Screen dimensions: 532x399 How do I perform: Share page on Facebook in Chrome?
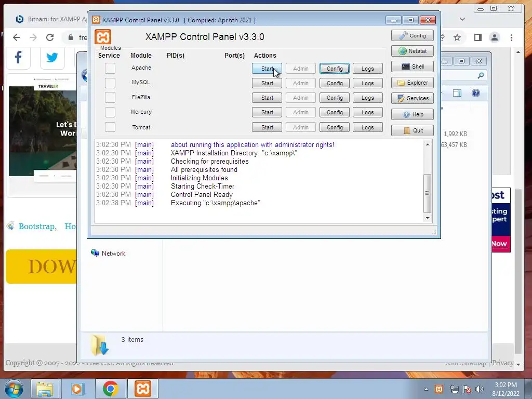(x=18, y=57)
